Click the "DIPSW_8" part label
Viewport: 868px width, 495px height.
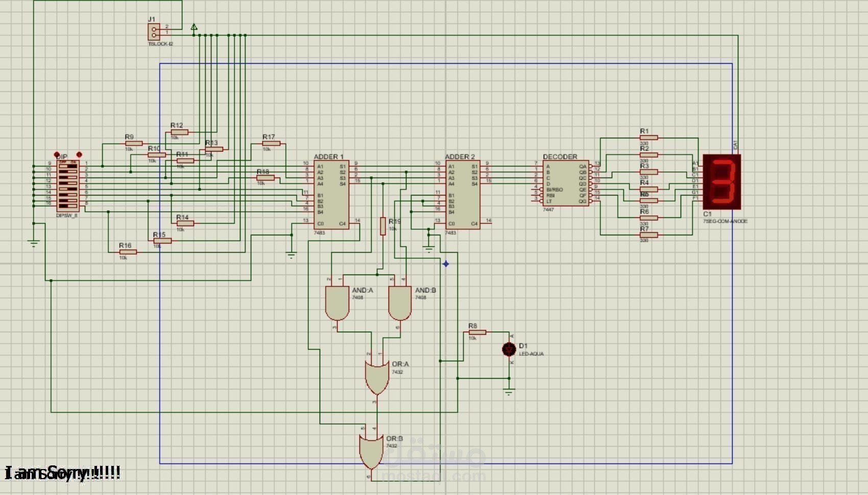coord(67,216)
